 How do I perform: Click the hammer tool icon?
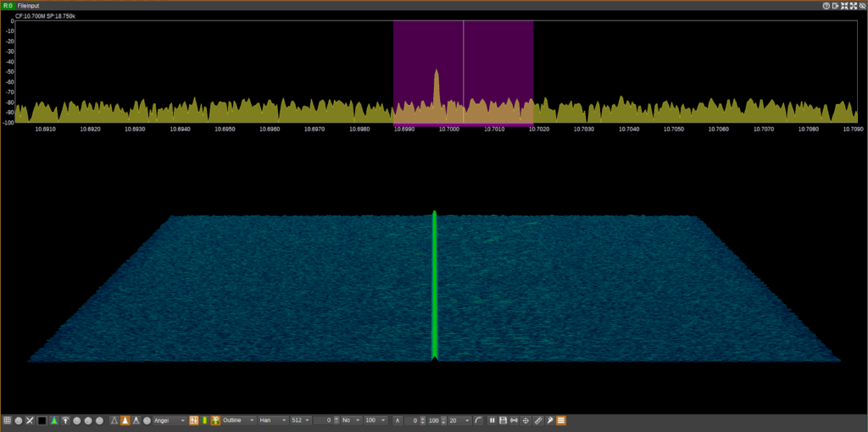pos(549,420)
